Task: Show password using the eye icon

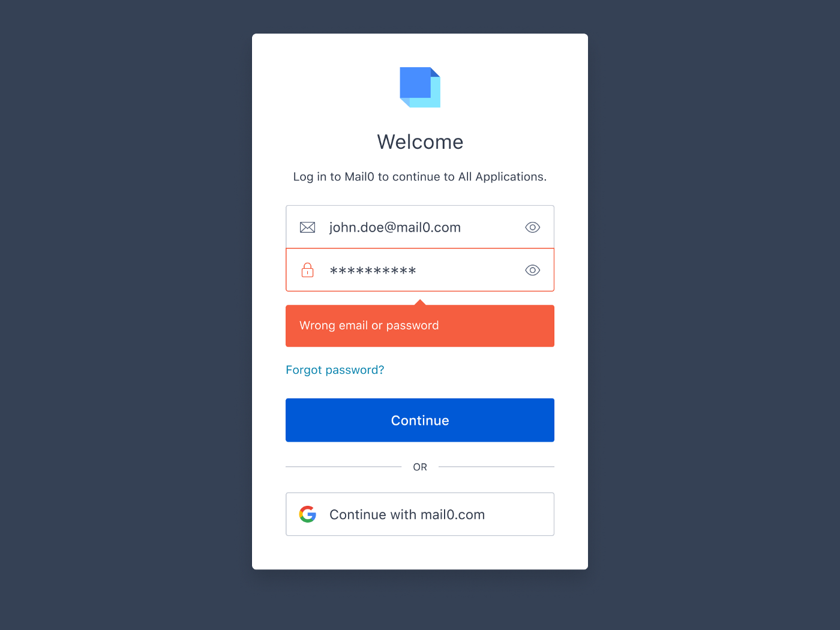Action: tap(533, 270)
